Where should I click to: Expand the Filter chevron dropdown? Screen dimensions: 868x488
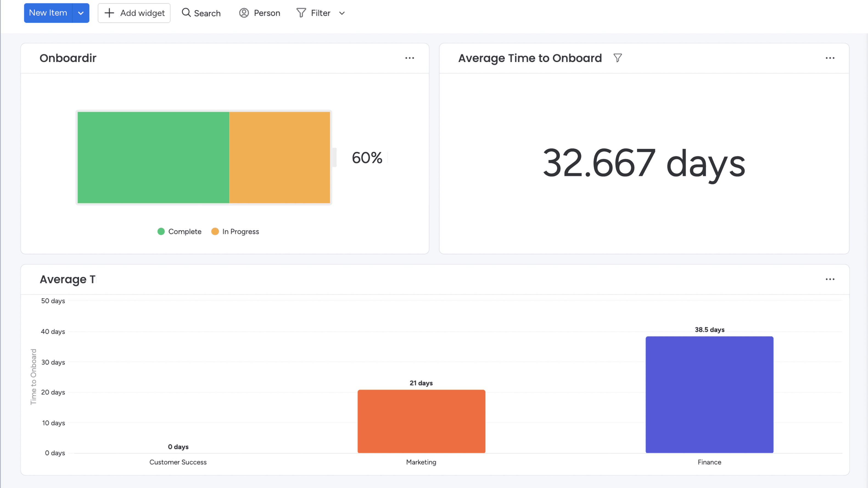pyautogui.click(x=342, y=13)
